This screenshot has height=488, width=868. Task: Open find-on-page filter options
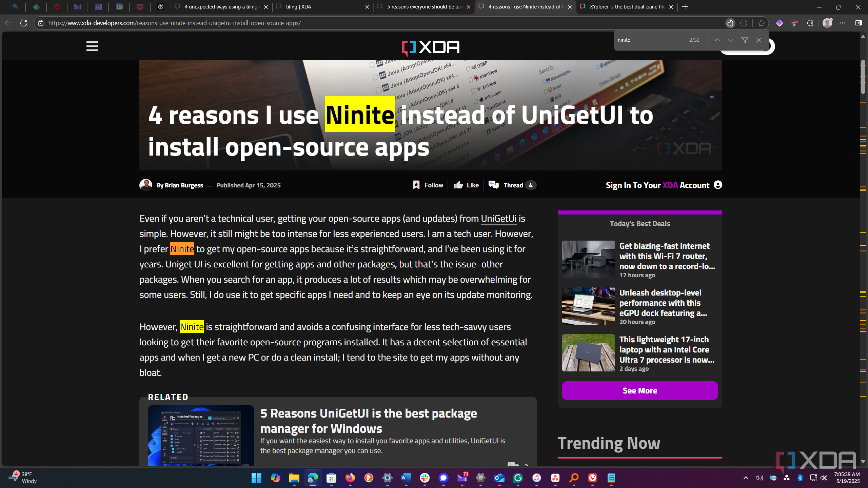pyautogui.click(x=745, y=40)
